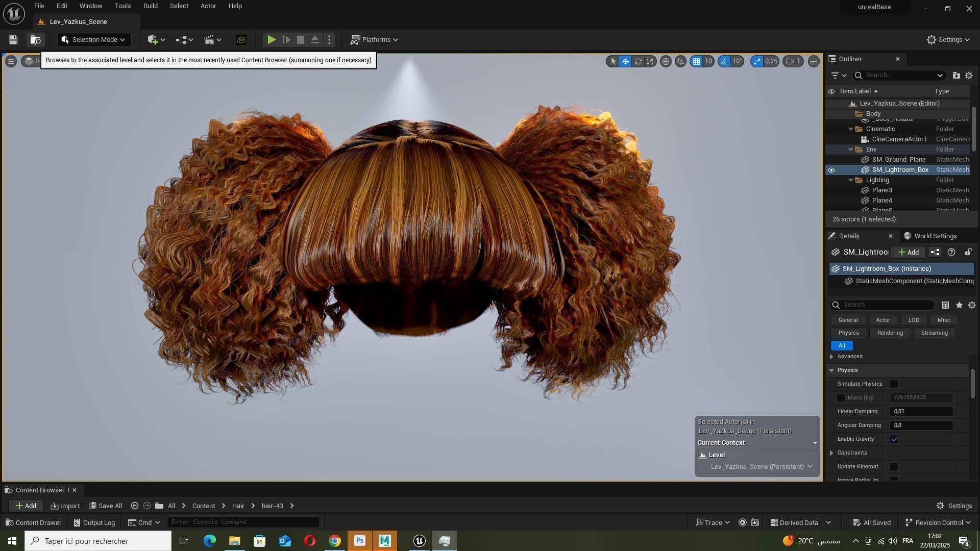The image size is (980, 551).
Task: Click the Eject from player button
Action: point(315,40)
